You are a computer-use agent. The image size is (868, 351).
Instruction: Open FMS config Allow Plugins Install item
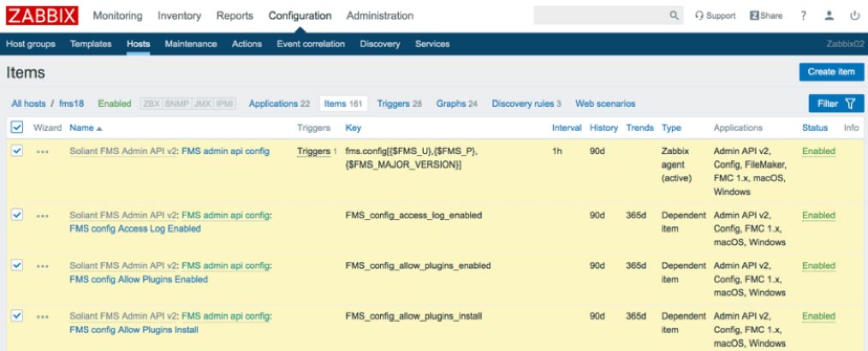coord(134,330)
